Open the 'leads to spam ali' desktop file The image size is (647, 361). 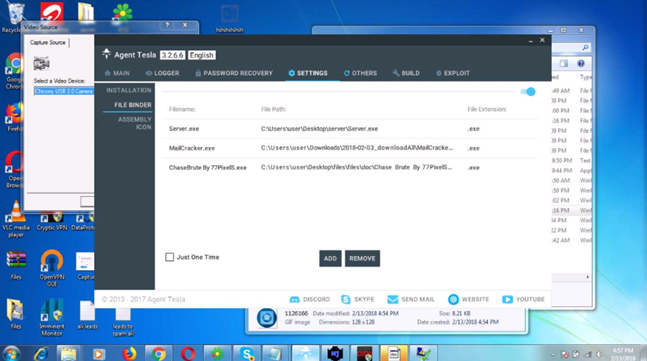pyautogui.click(x=123, y=322)
